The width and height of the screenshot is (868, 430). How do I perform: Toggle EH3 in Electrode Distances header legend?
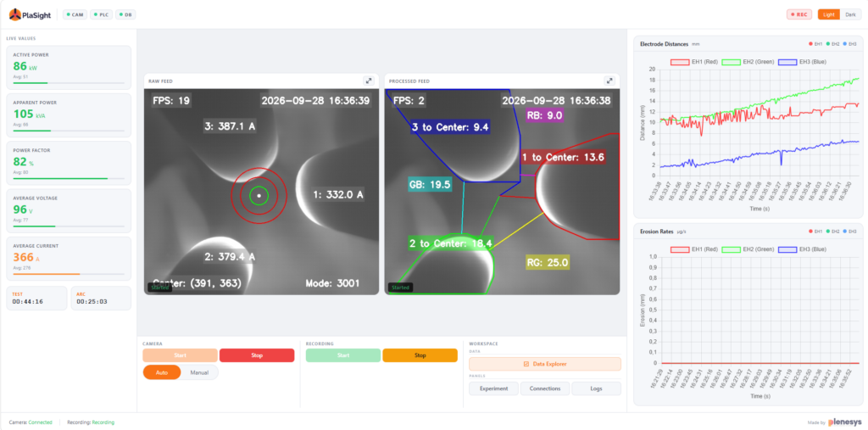pos(850,44)
